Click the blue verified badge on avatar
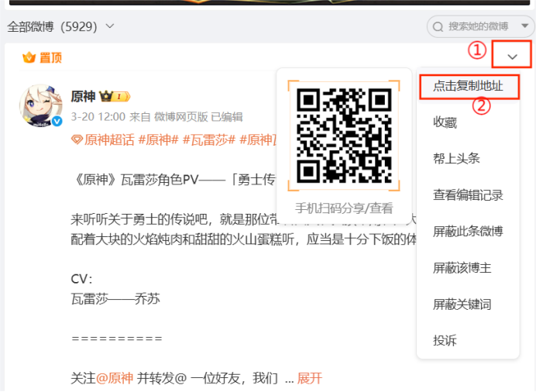Screen dimensions: 536x392 coord(57,121)
